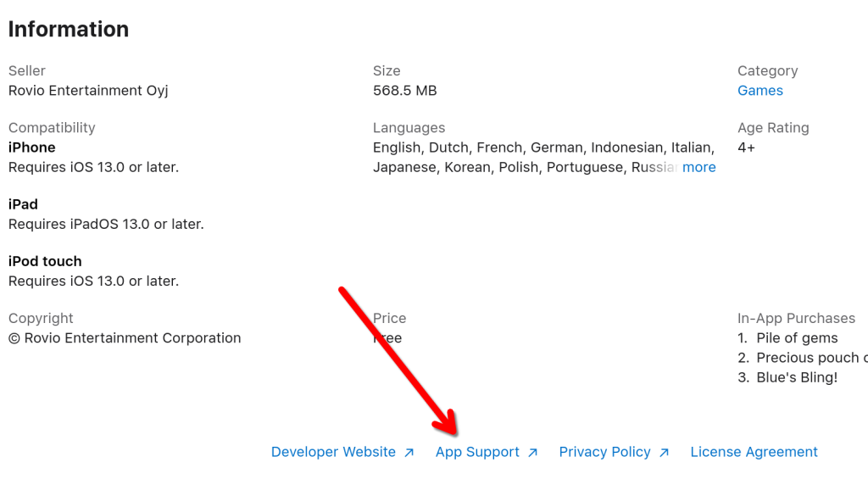This screenshot has height=490, width=868.
Task: Click the arrow icon beside Developer Website
Action: [x=409, y=453]
